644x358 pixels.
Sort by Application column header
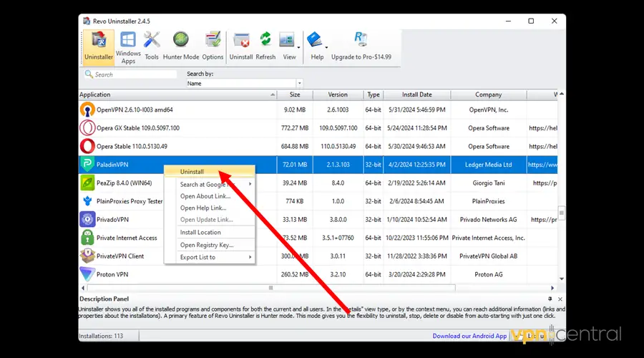coord(177,95)
